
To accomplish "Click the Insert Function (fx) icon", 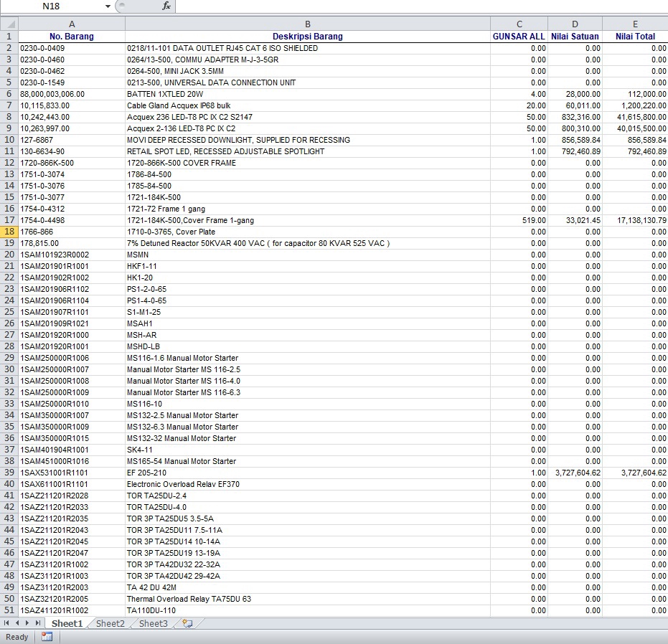I will pyautogui.click(x=166, y=6).
